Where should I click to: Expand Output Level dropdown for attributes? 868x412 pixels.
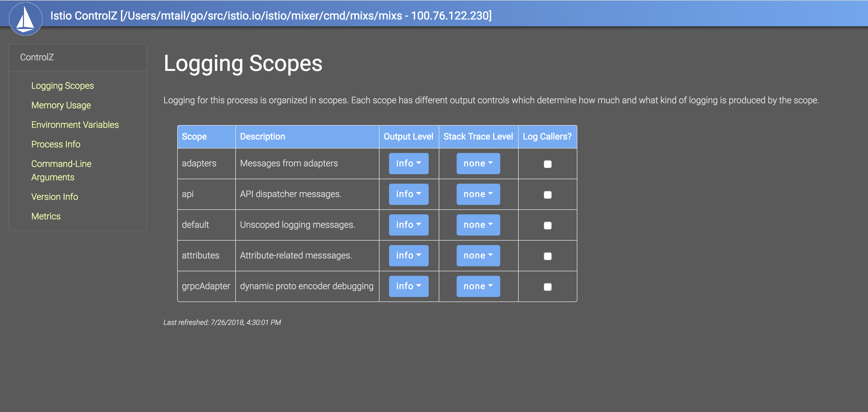[409, 255]
